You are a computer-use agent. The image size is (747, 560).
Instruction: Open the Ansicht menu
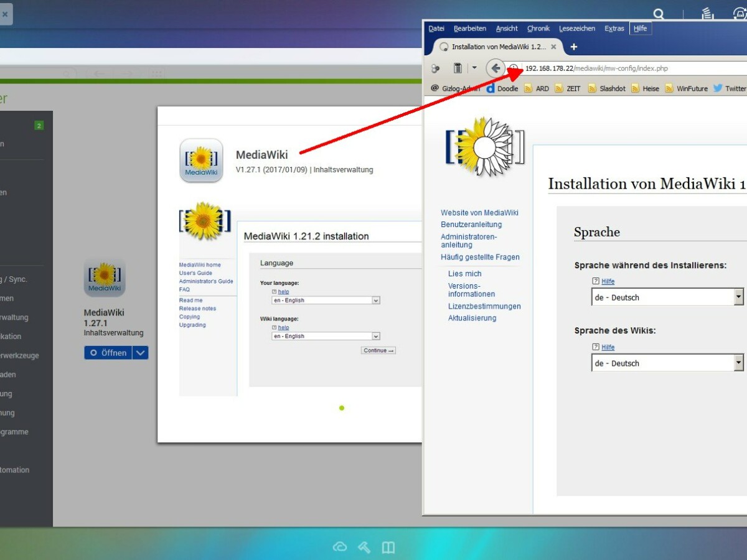tap(507, 29)
